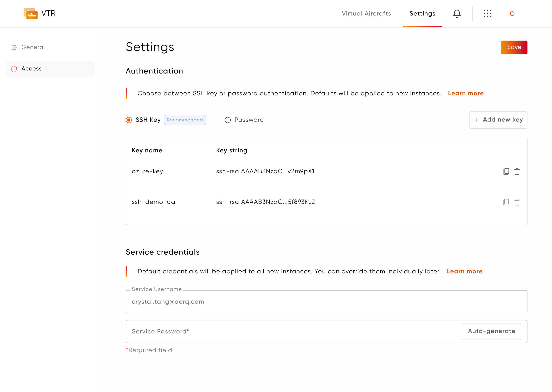Screen dimensions: 552x392
Task: Click the VTR airplane logo
Action: coord(31,14)
